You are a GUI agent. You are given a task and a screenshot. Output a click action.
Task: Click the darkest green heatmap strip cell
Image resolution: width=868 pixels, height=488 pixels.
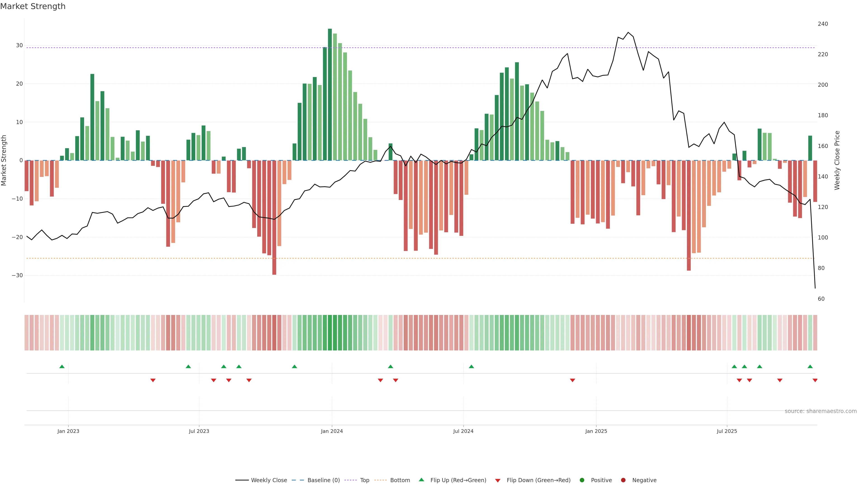point(330,332)
